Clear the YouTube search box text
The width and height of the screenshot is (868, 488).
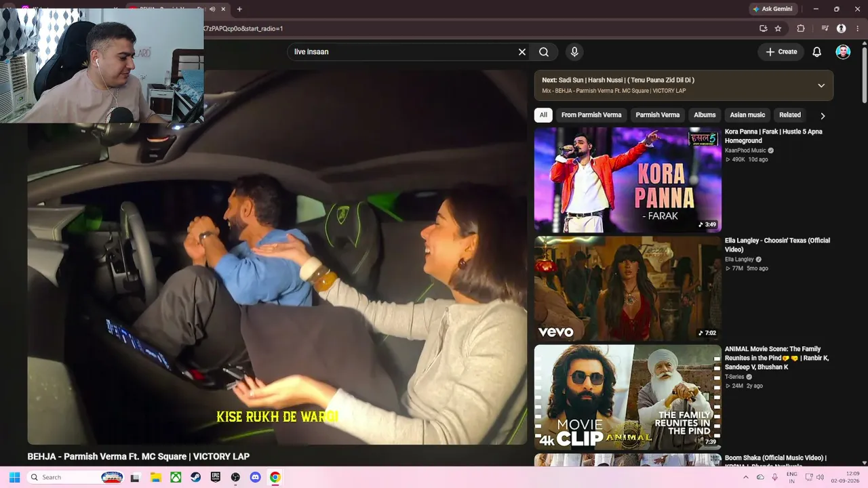[522, 52]
